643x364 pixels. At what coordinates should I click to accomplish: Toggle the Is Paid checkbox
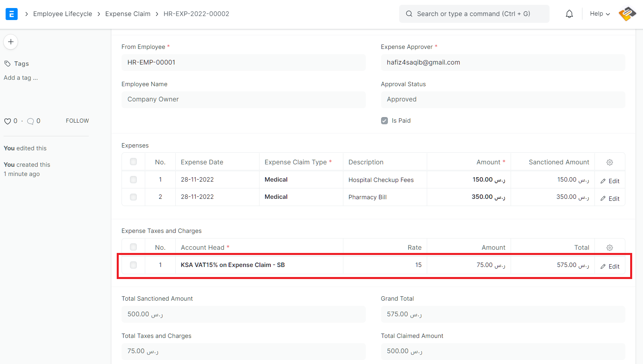tap(384, 121)
